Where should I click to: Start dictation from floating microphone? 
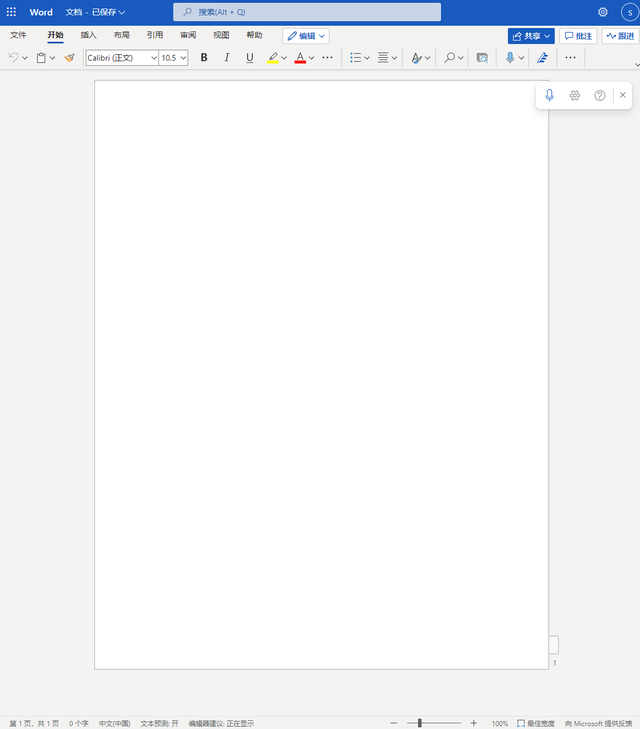pyautogui.click(x=549, y=95)
